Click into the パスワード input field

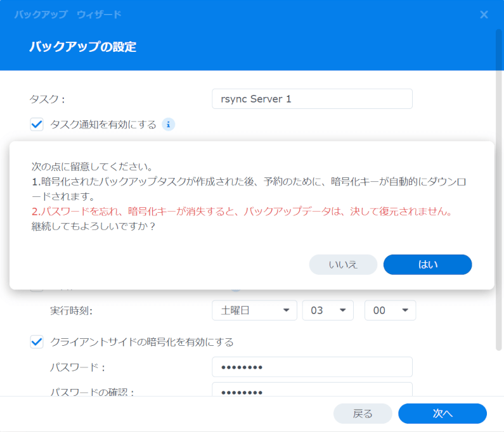click(312, 367)
